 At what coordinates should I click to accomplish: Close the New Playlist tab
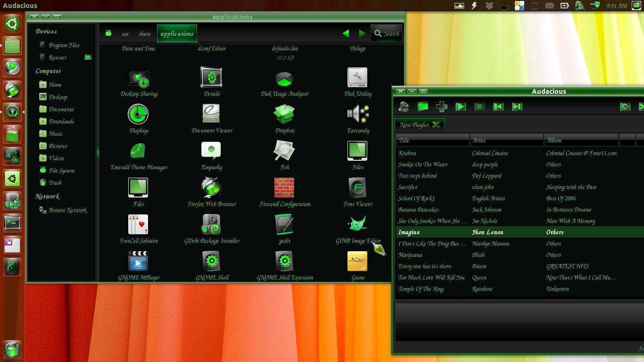[x=436, y=124]
